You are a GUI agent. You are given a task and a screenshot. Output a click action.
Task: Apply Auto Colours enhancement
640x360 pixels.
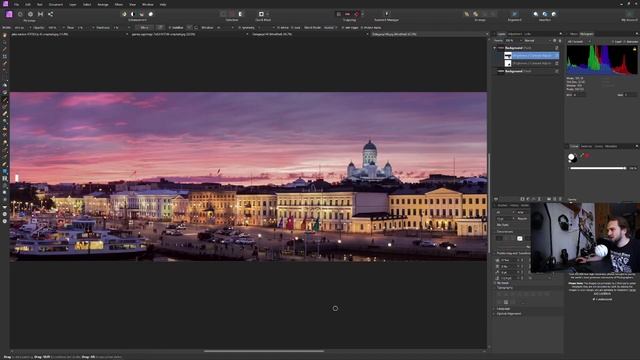point(142,14)
